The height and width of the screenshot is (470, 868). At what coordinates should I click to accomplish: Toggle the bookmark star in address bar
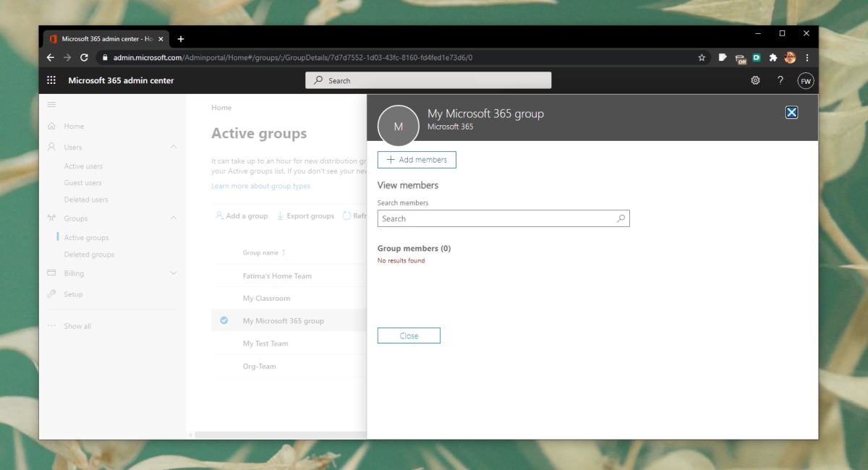[702, 57]
